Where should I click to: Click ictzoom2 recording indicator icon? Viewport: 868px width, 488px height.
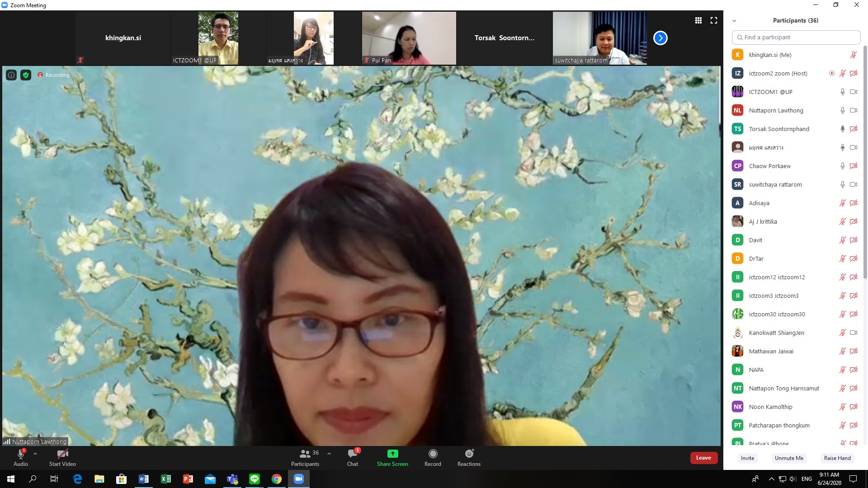tap(831, 73)
